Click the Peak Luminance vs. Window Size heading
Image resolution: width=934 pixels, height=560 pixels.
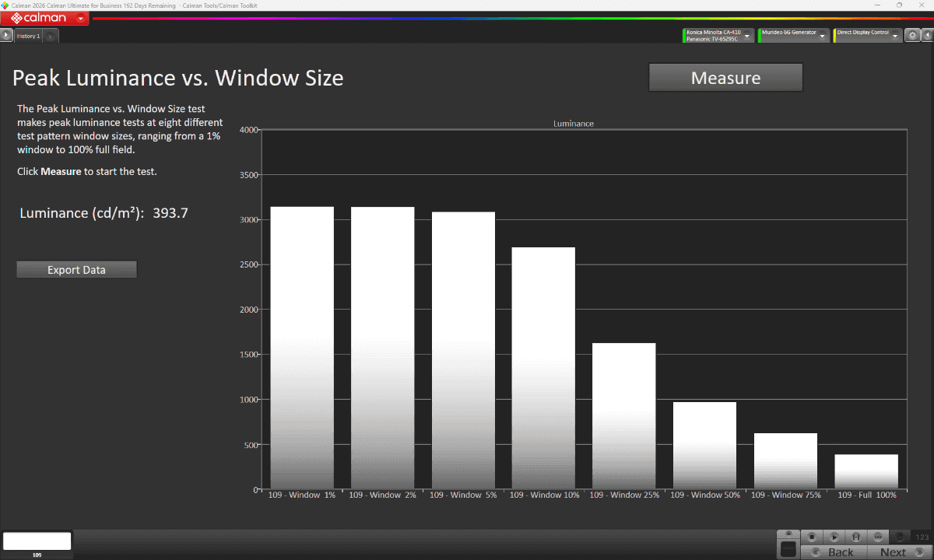(x=177, y=78)
